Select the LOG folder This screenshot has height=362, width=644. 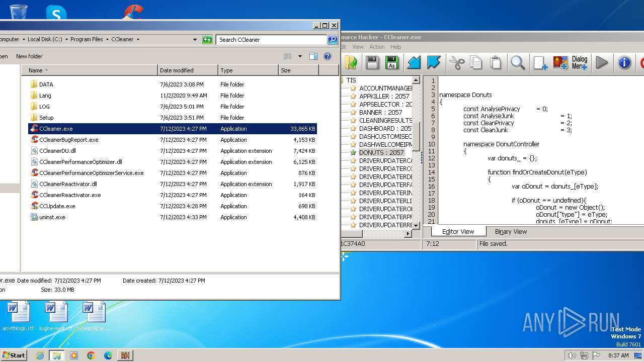(x=44, y=107)
